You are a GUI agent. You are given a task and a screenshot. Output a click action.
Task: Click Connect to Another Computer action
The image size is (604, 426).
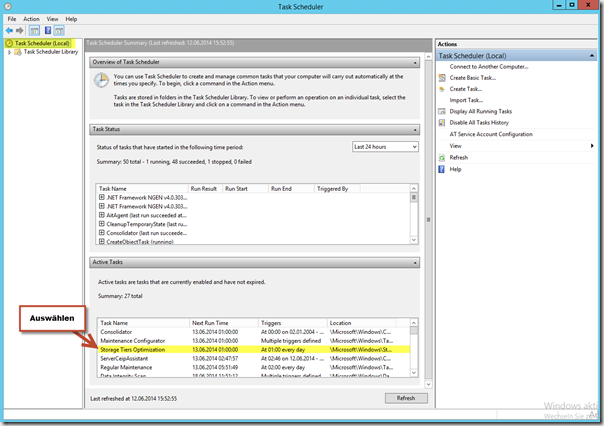click(x=489, y=67)
